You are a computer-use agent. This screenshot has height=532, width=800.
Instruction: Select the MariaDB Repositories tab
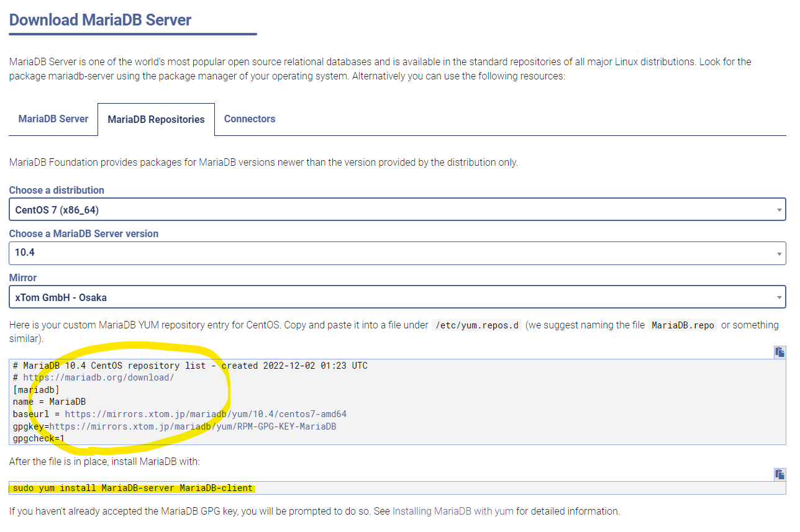click(156, 119)
